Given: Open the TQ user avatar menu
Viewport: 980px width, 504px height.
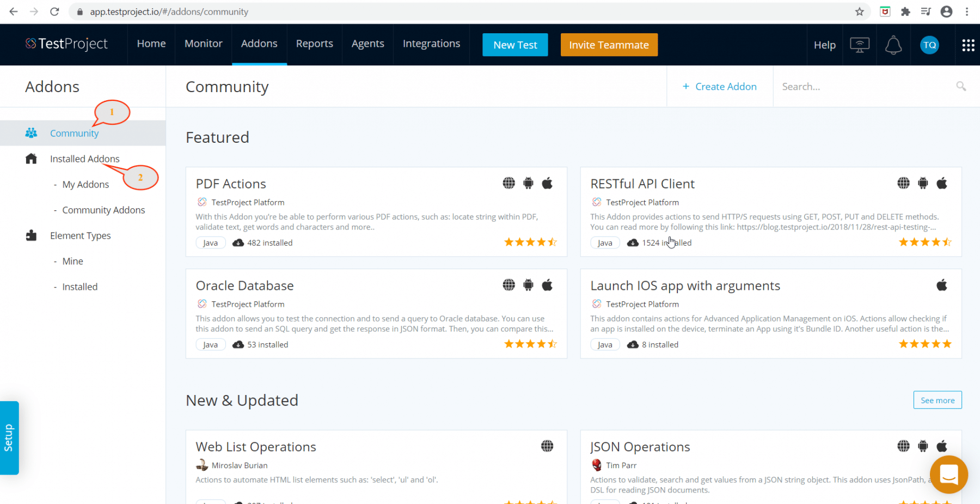Looking at the screenshot, I should click(x=929, y=45).
